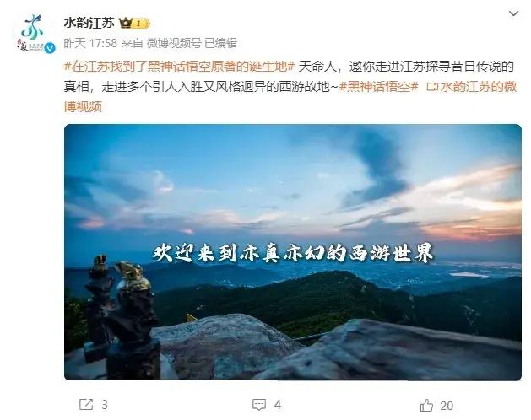Viewport: 531px width, 420px height.
Task: Open comments via speech bubble icon
Action: click(259, 405)
